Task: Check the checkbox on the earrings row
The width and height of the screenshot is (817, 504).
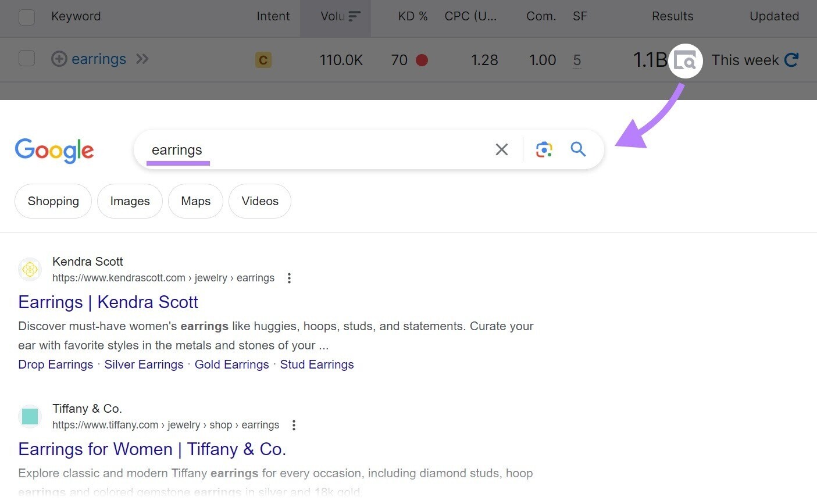Action: point(27,59)
